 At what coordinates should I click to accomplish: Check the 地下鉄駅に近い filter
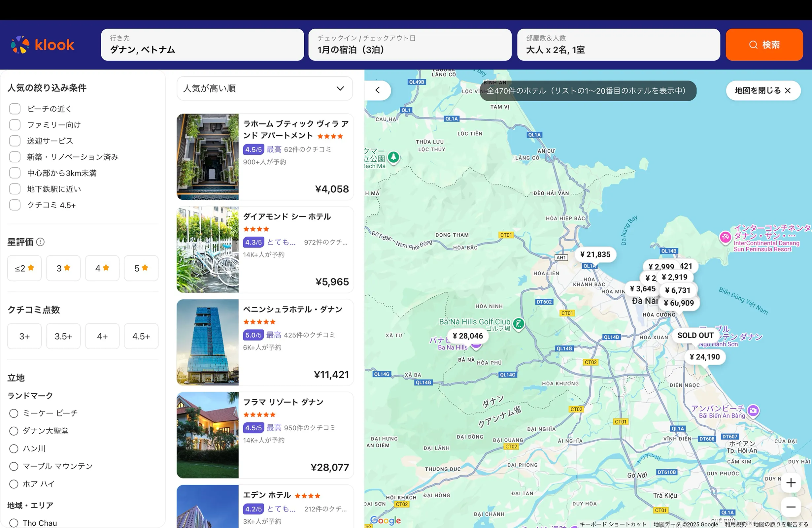[15, 189]
